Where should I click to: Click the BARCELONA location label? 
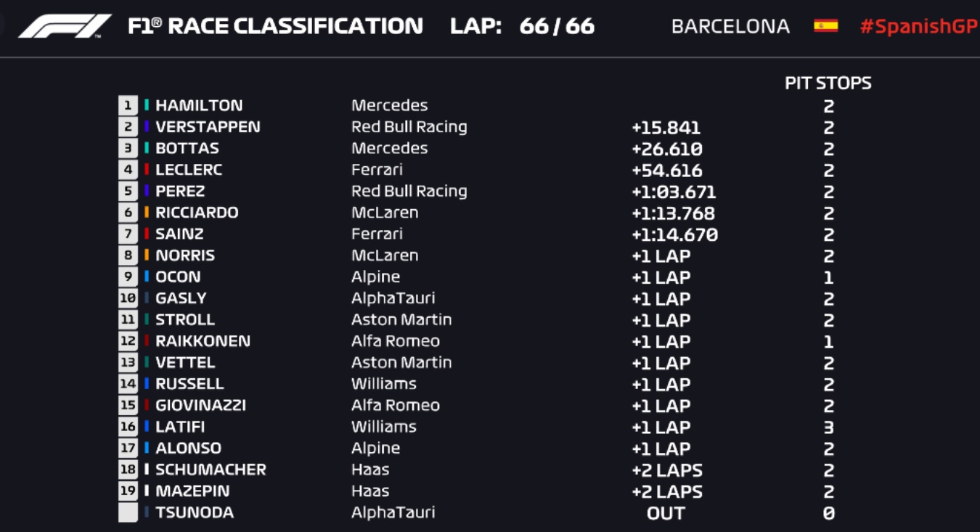click(730, 27)
